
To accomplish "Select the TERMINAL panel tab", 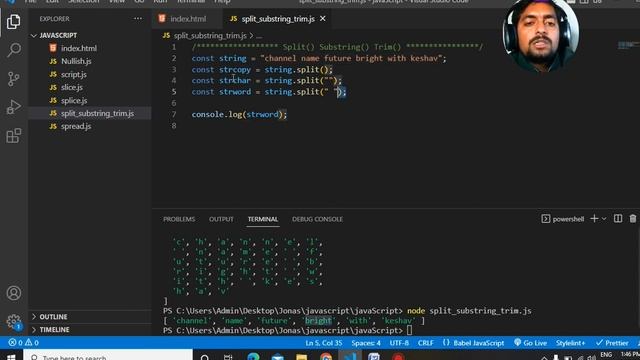I will tap(263, 219).
